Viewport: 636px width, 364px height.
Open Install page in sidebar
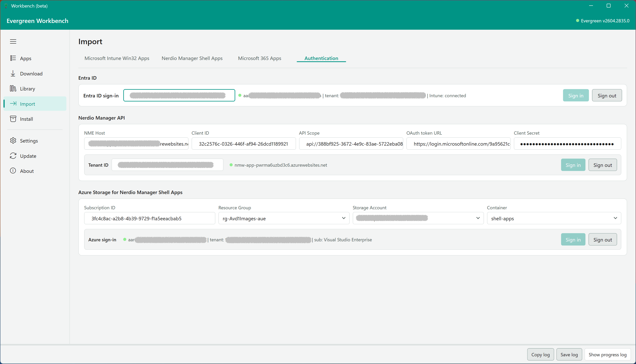pyautogui.click(x=35, y=119)
